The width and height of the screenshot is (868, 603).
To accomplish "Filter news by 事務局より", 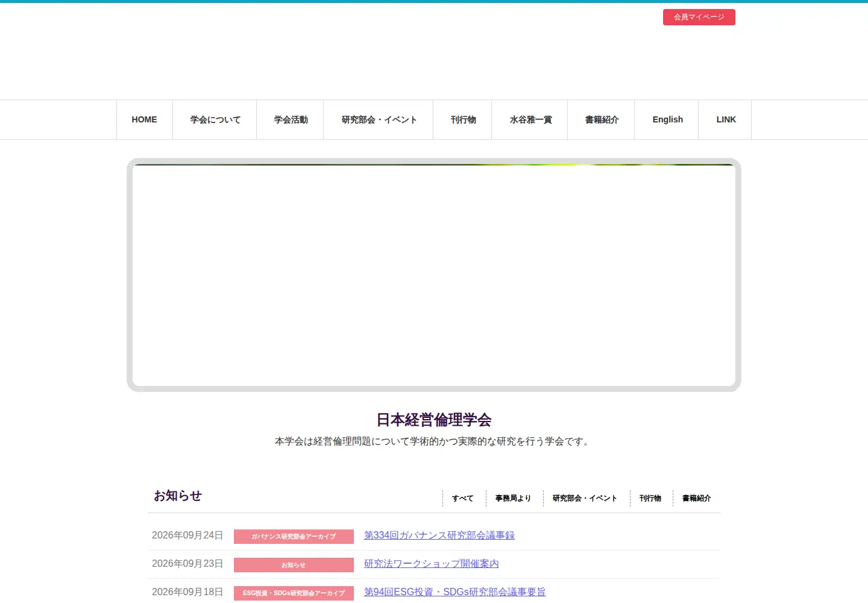I will click(513, 498).
